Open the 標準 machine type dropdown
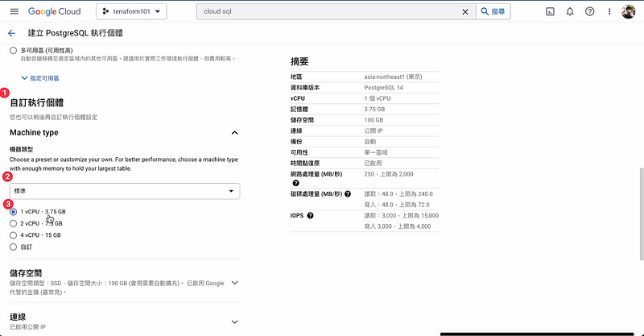 125,191
